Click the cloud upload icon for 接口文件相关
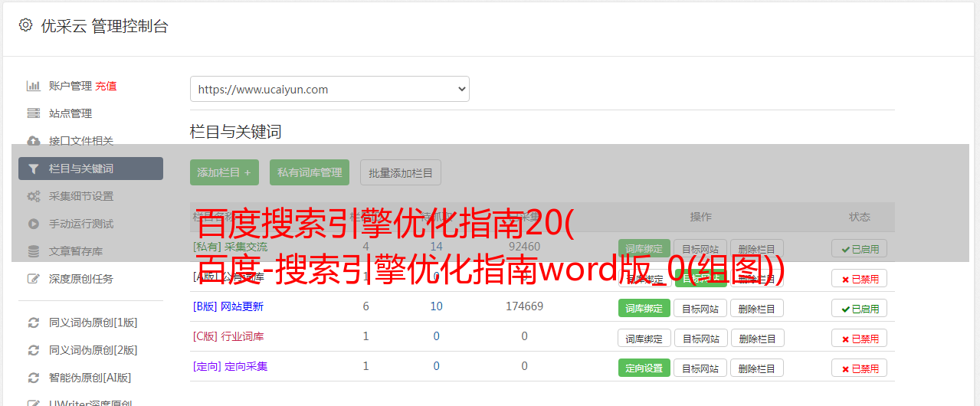Viewport: 980px width, 406px height. pyautogui.click(x=33, y=141)
